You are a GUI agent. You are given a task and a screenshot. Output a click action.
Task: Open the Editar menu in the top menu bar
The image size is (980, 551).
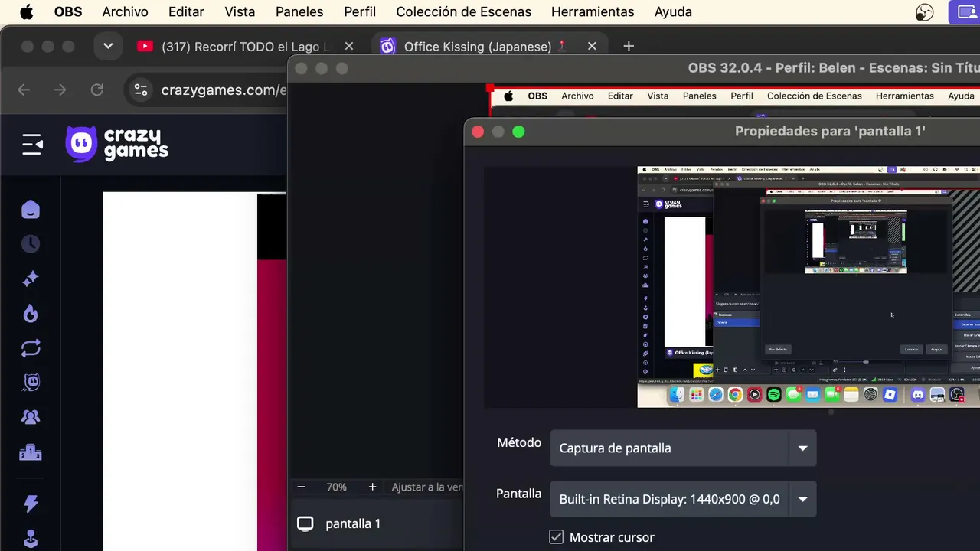[186, 12]
